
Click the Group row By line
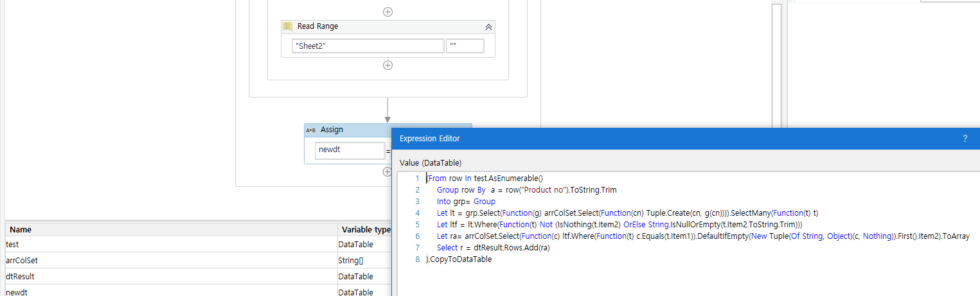pos(527,190)
